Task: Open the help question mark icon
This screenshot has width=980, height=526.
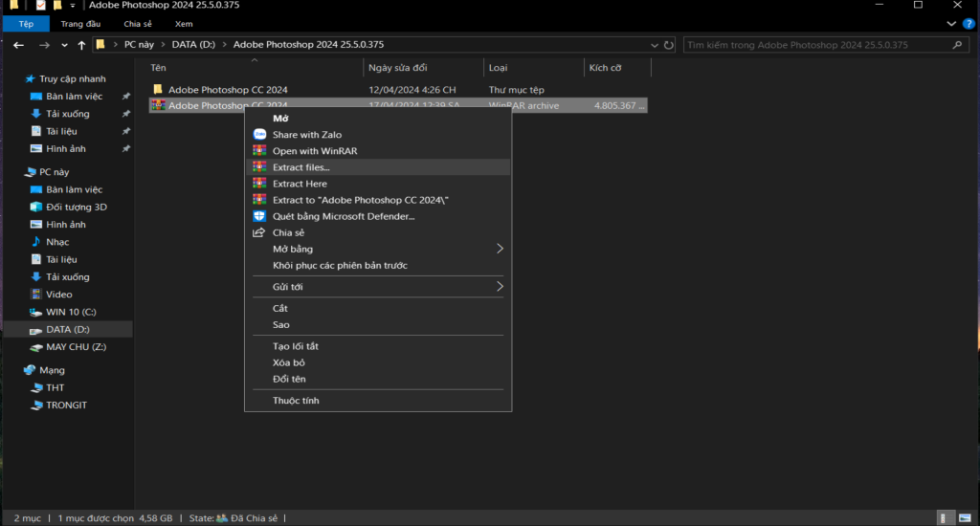Action: (969, 24)
